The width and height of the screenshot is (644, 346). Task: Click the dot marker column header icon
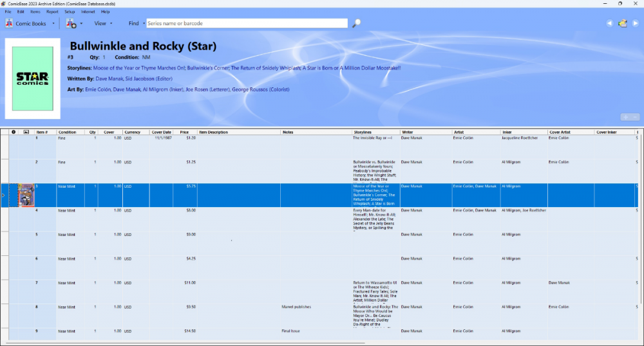(14, 132)
